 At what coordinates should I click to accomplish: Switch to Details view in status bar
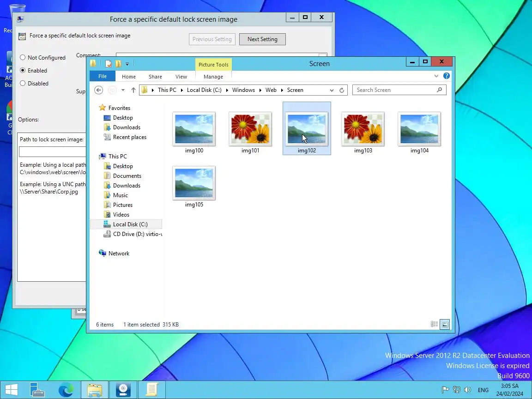(434, 324)
